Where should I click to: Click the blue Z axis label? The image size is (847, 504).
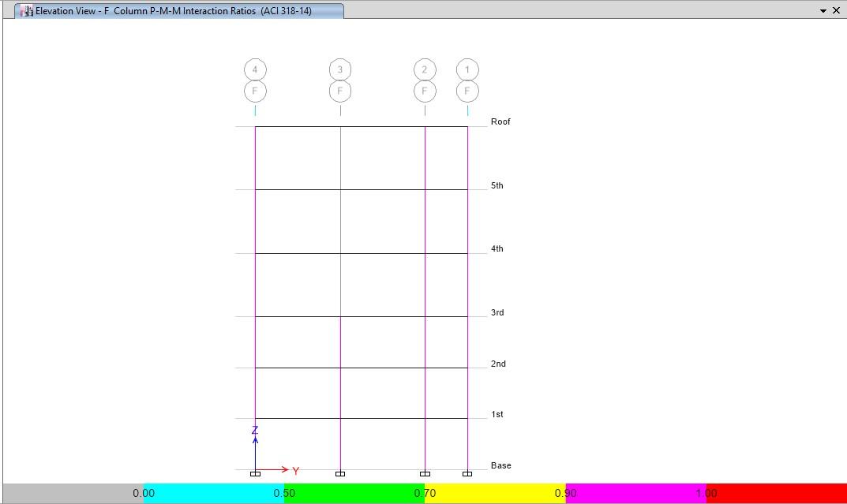[255, 430]
